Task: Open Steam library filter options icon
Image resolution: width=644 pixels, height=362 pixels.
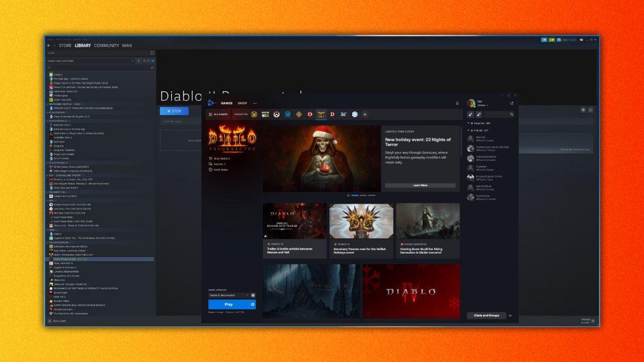Action: click(152, 67)
